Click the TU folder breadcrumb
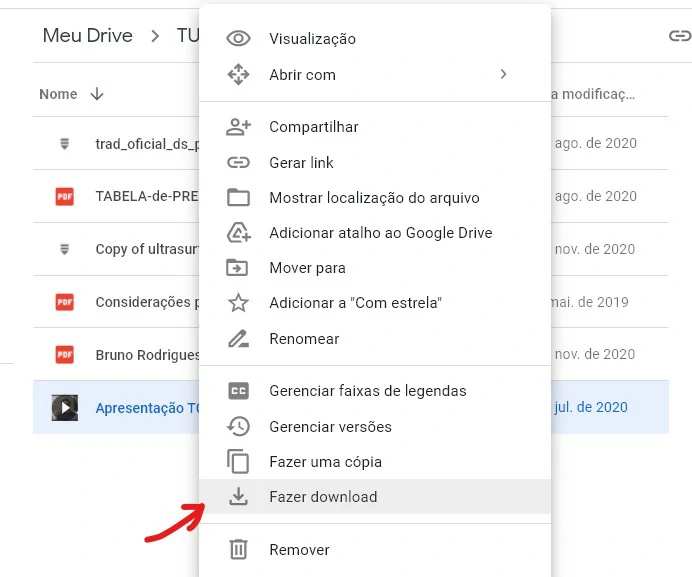Viewport: 692px width, 577px height. point(188,35)
